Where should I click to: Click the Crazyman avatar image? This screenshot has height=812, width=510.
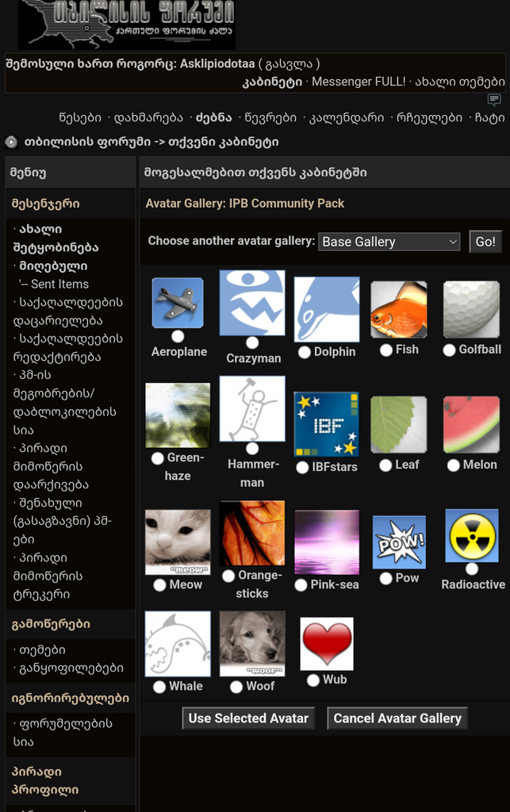click(x=252, y=302)
